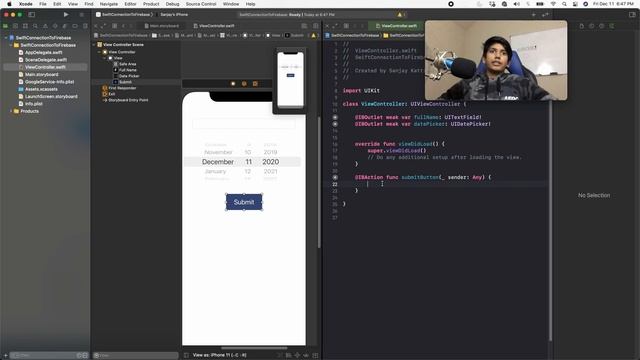Open the Xcode menu
Viewport: 640px width, 360px height.
click(25, 4)
